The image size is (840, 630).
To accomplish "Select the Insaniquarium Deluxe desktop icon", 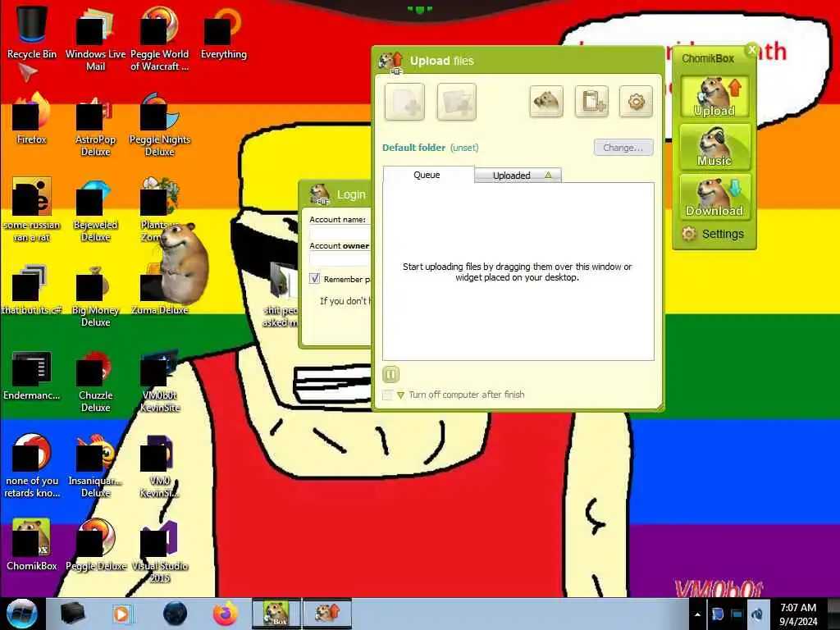I will click(95, 467).
